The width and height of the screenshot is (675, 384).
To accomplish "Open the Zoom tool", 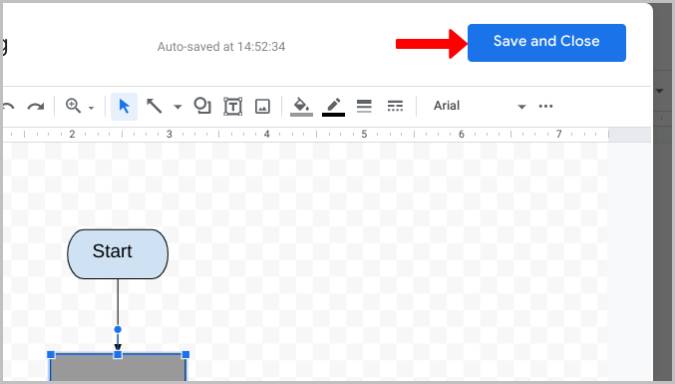I will pos(73,105).
